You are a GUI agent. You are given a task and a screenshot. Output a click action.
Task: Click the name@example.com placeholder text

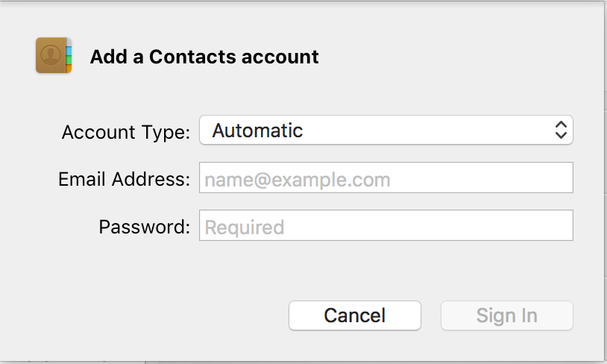click(298, 180)
